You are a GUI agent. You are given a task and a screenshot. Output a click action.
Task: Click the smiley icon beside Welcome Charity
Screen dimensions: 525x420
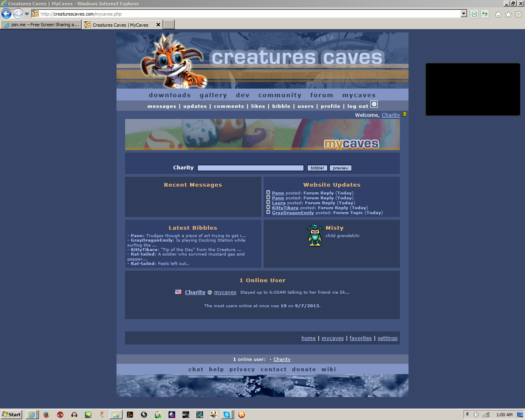(x=404, y=115)
